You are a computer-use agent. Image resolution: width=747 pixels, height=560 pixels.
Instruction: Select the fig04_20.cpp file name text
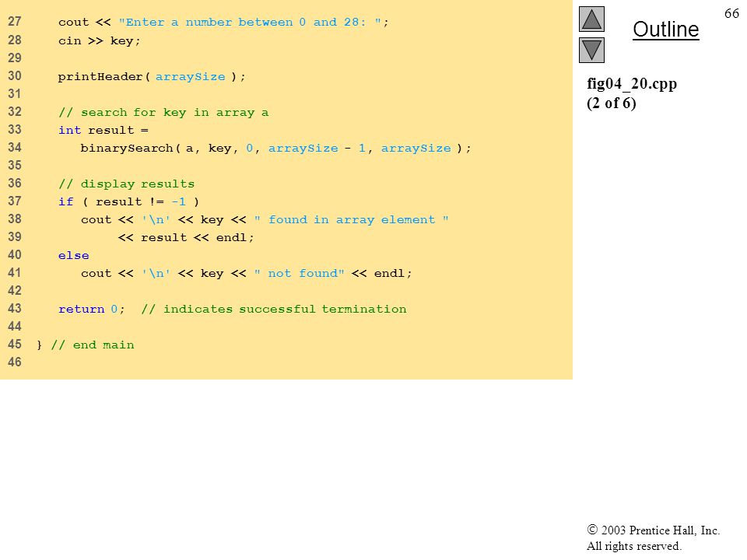click(x=632, y=83)
